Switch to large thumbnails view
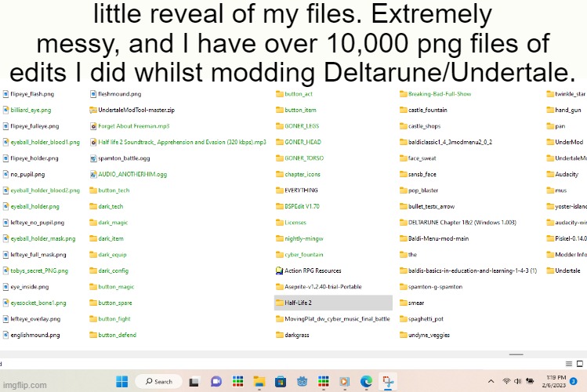This screenshot has width=587, height=392. [x=580, y=364]
